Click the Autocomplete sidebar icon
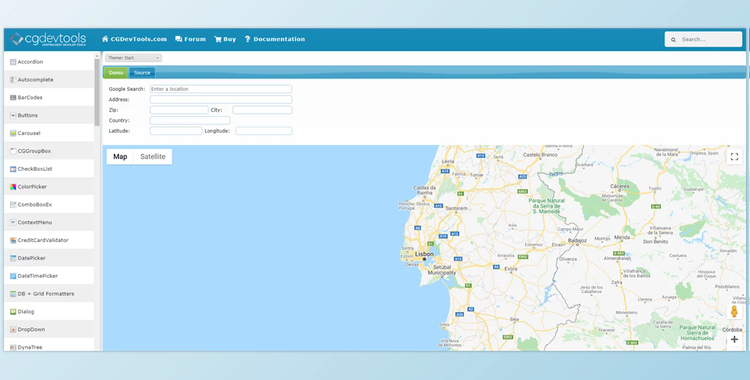Image resolution: width=750 pixels, height=380 pixels. click(13, 80)
